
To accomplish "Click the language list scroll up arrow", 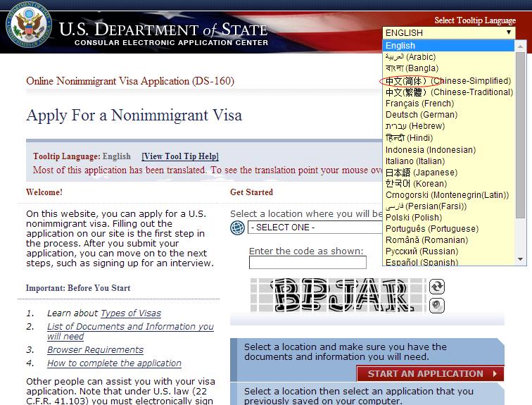I will (x=521, y=46).
